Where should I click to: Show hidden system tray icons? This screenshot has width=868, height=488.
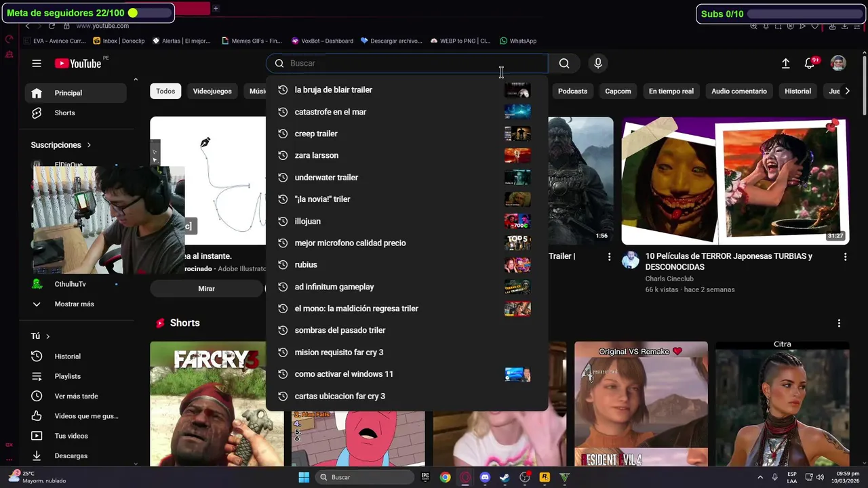[759, 477]
